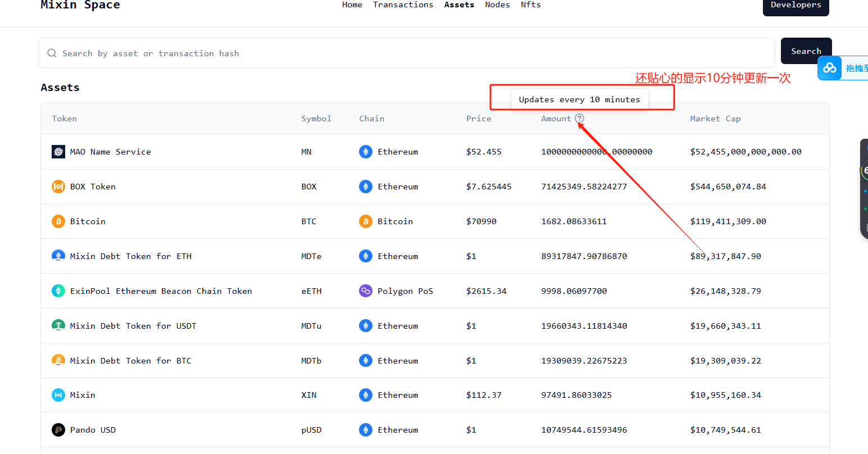Open the Pando USD token name
Image resolution: width=868 pixels, height=454 pixels.
point(93,430)
